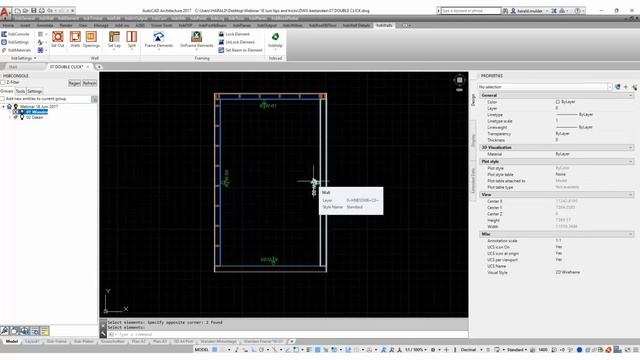The height and width of the screenshot is (360, 640).
Task: Select the Model layout tab
Action: point(12,341)
